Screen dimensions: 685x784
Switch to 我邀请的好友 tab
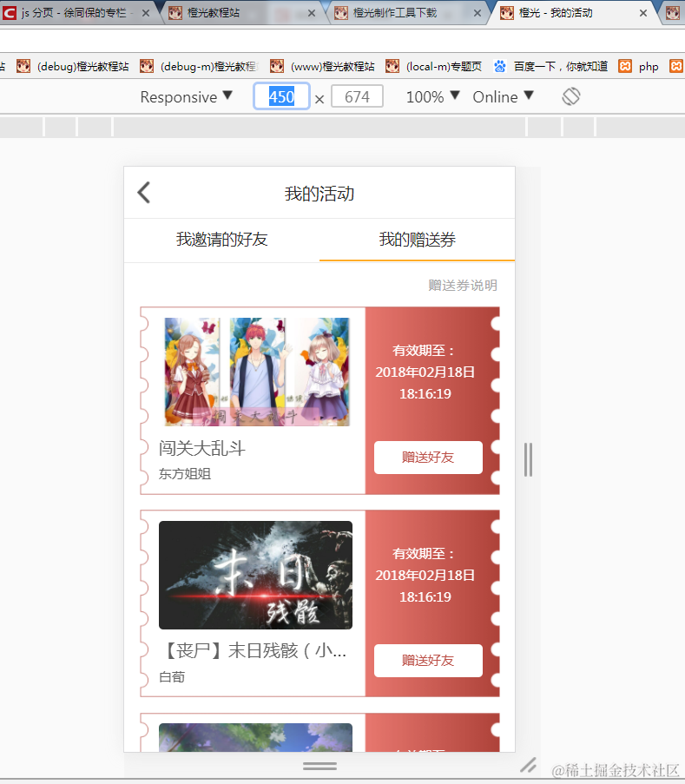pyautogui.click(x=221, y=240)
